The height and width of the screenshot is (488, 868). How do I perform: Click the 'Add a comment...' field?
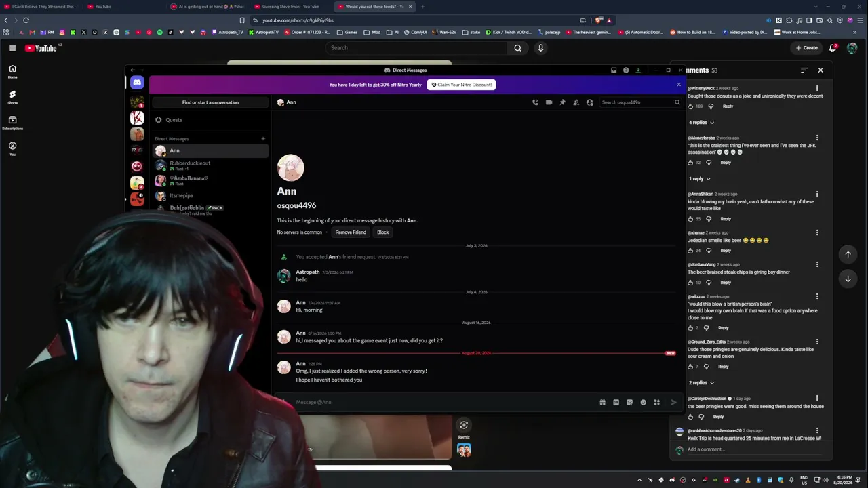pos(753,449)
